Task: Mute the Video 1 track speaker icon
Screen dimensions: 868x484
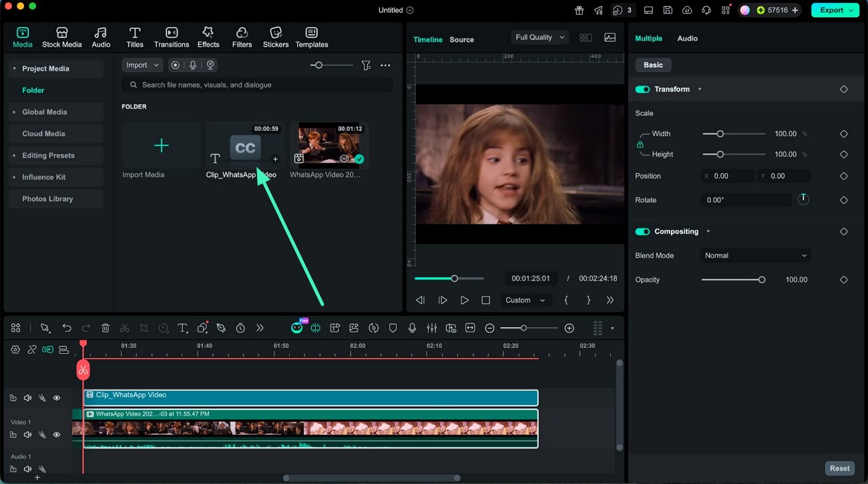Action: (x=27, y=435)
